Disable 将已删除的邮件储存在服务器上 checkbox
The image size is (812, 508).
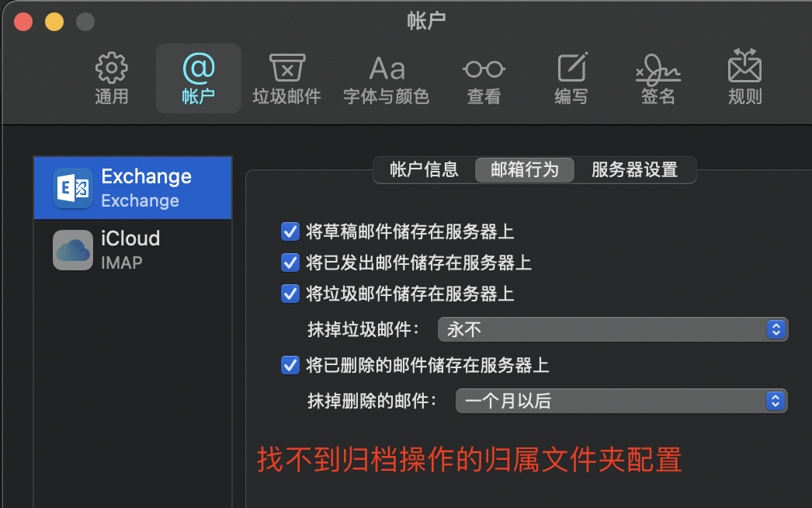point(290,365)
